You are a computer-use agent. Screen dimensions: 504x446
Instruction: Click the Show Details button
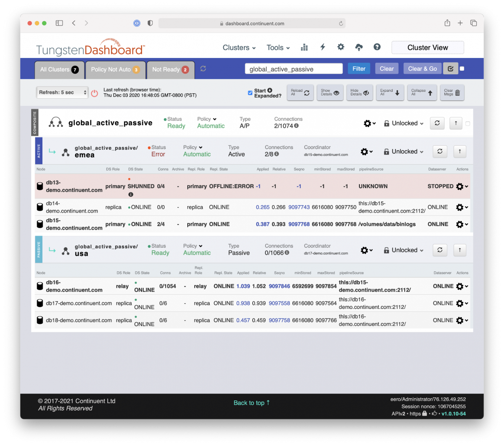point(330,93)
